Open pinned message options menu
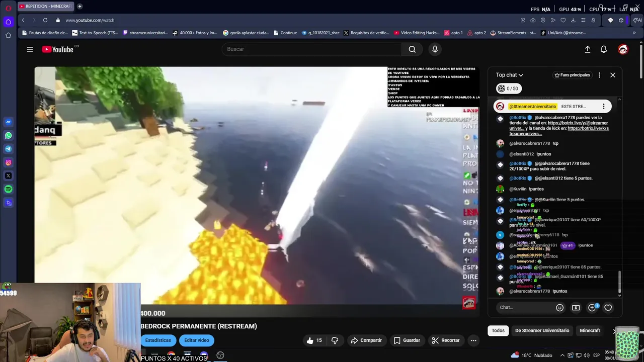Image resolution: width=644 pixels, height=362 pixels. (603, 107)
